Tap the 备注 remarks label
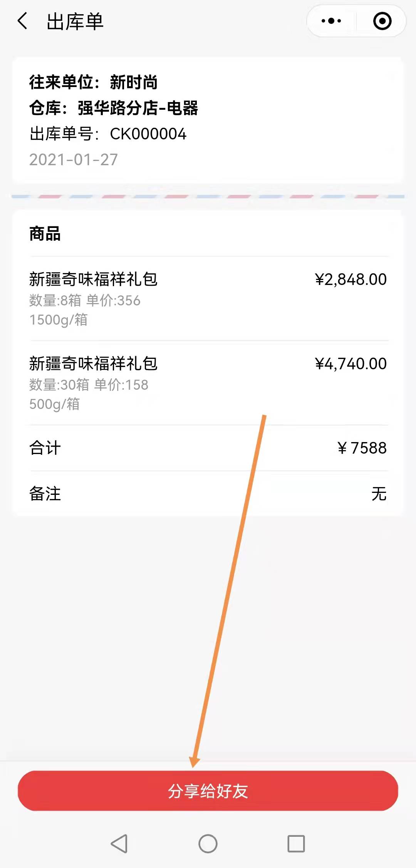Image resolution: width=416 pixels, height=868 pixels. point(45,494)
